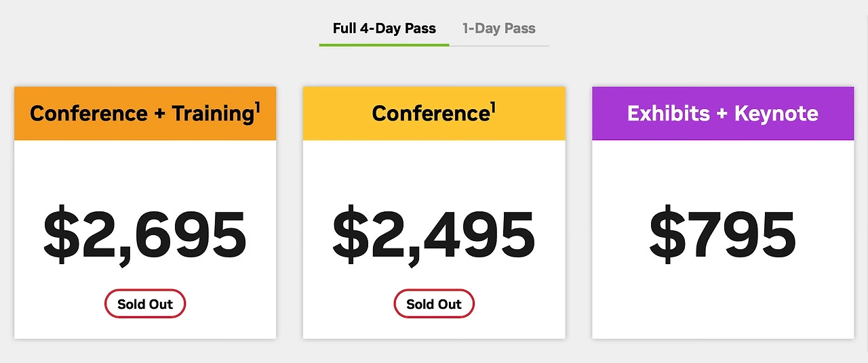The width and height of the screenshot is (868, 363).
Task: Click the plus sign in Conference + Training
Action: pyautogui.click(x=159, y=114)
